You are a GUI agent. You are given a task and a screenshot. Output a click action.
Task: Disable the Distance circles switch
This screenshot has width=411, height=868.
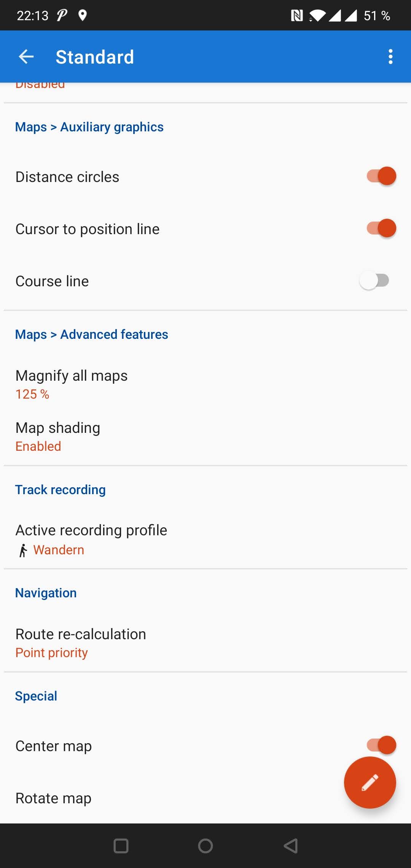tap(381, 176)
